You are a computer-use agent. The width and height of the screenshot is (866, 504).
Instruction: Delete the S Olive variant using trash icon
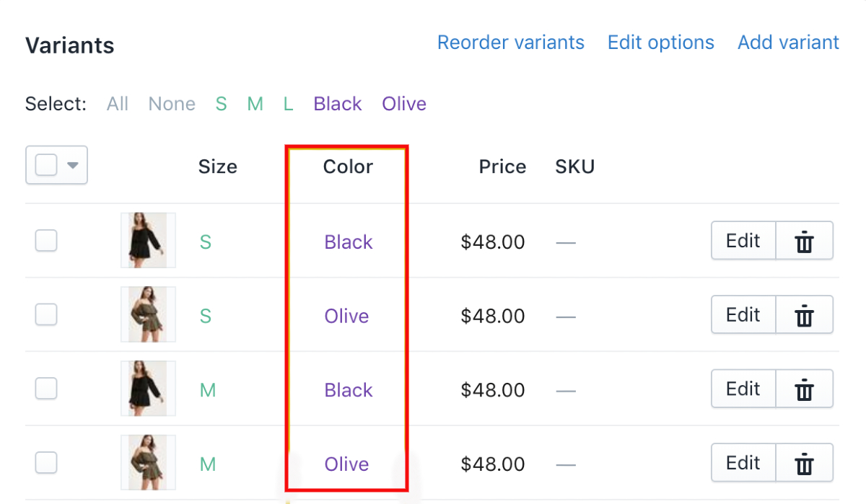(804, 315)
